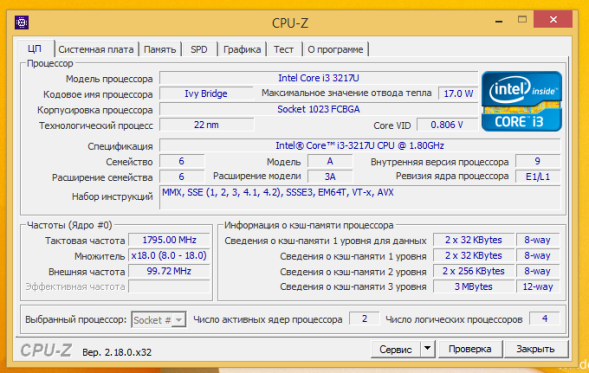Click the 2 x 256 KBytes L2 cache value
The image size is (589, 373).
[x=473, y=271]
